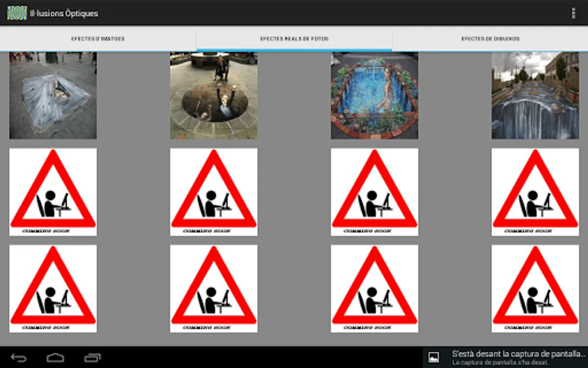Tap first coming soon sign in second row
The height and width of the screenshot is (368, 588).
53,192
